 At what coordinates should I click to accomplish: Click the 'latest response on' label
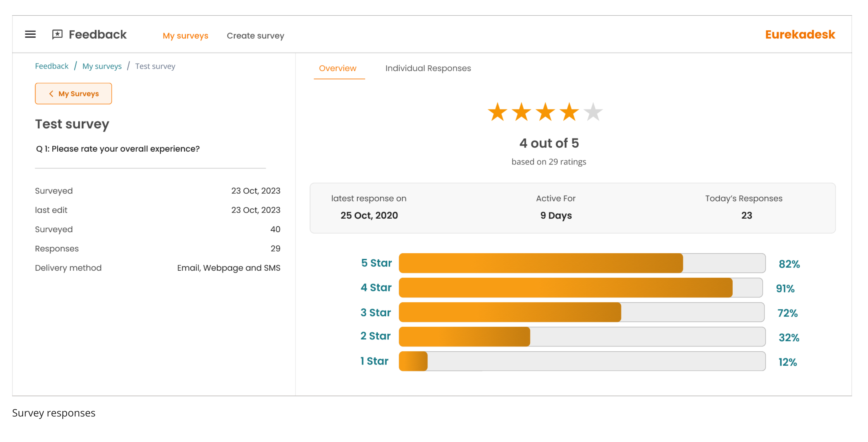369,198
